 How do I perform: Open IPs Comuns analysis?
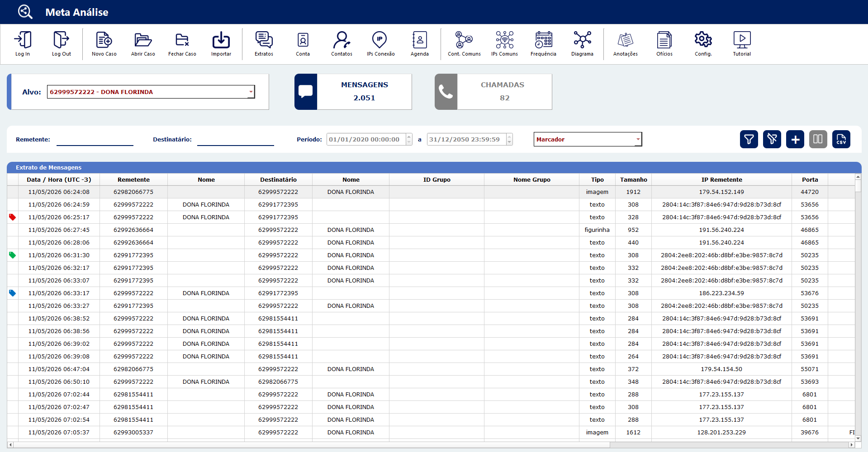pos(504,43)
